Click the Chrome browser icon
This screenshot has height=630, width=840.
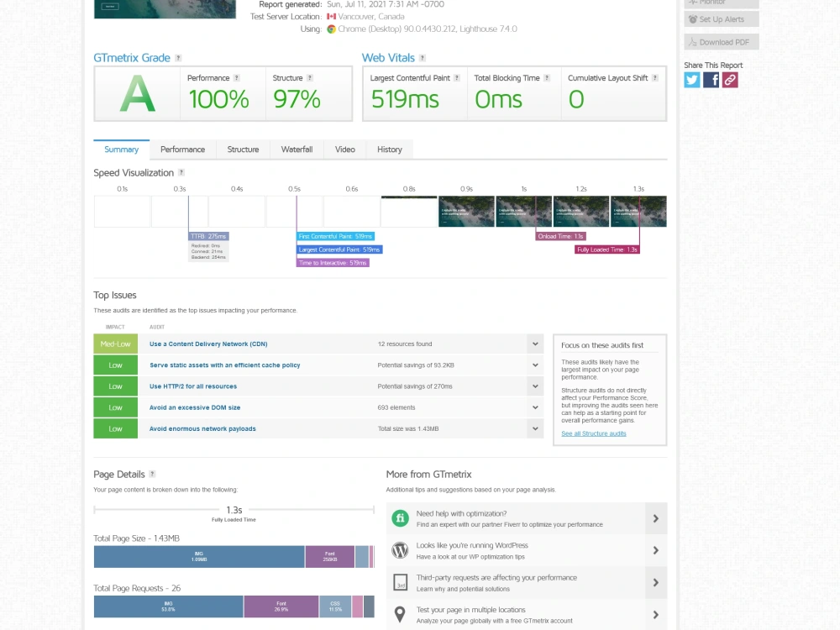click(x=331, y=29)
